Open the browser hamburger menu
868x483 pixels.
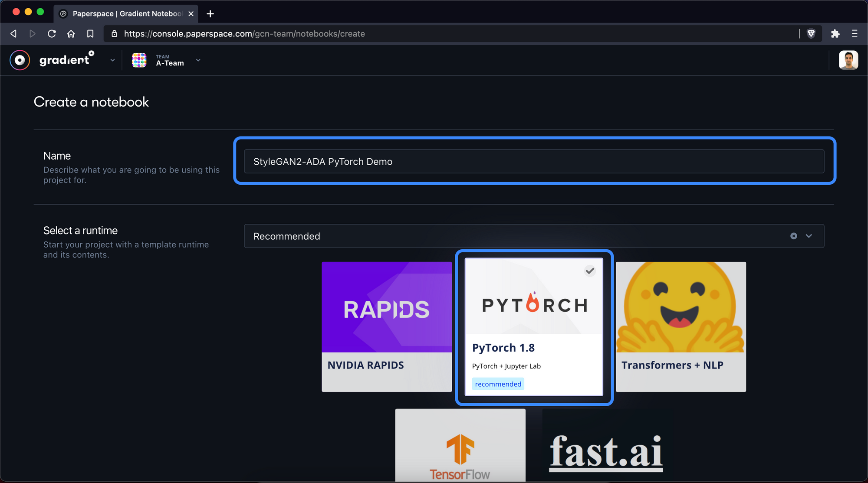(855, 34)
